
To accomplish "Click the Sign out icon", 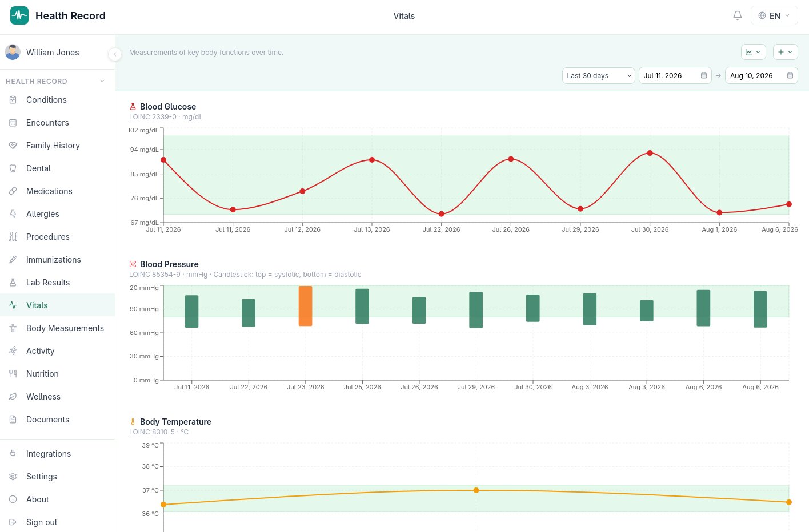I will [13, 522].
